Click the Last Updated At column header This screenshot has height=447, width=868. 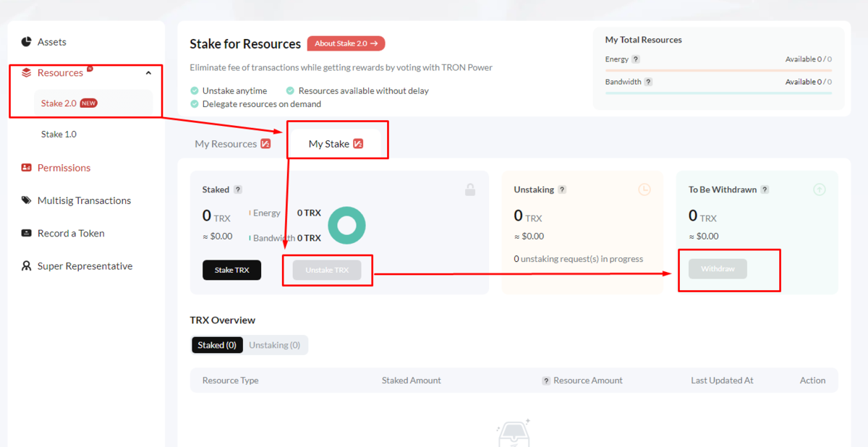722,380
